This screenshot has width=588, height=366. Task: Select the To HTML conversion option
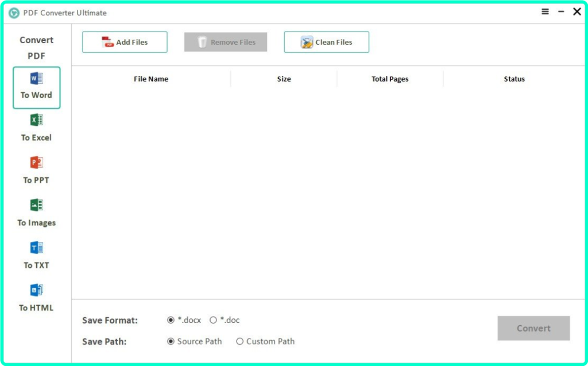(x=36, y=298)
